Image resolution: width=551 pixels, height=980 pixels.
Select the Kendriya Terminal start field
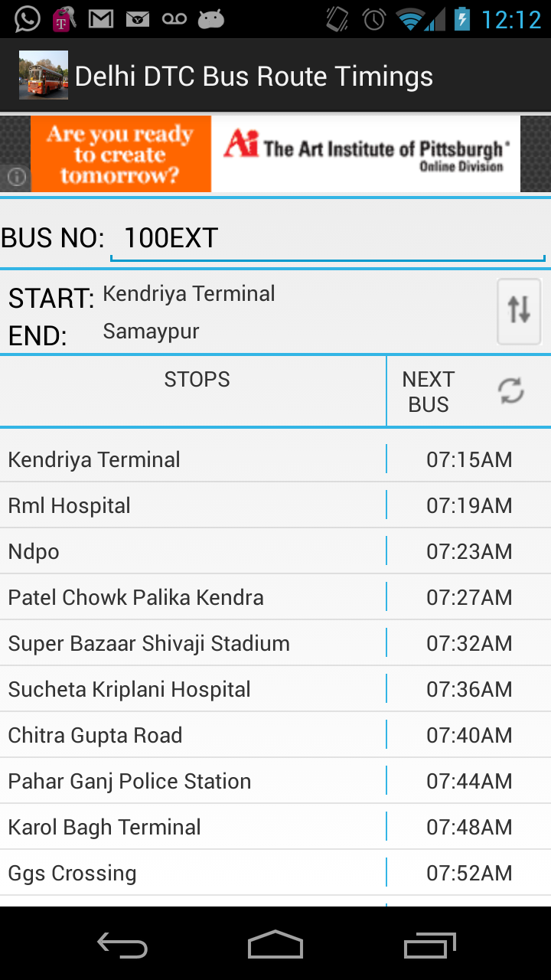point(190,293)
